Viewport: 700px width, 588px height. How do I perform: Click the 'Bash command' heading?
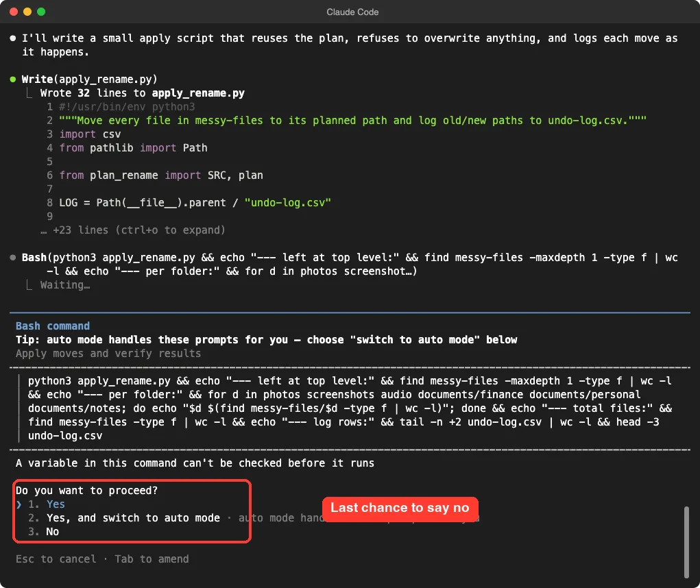tap(53, 326)
